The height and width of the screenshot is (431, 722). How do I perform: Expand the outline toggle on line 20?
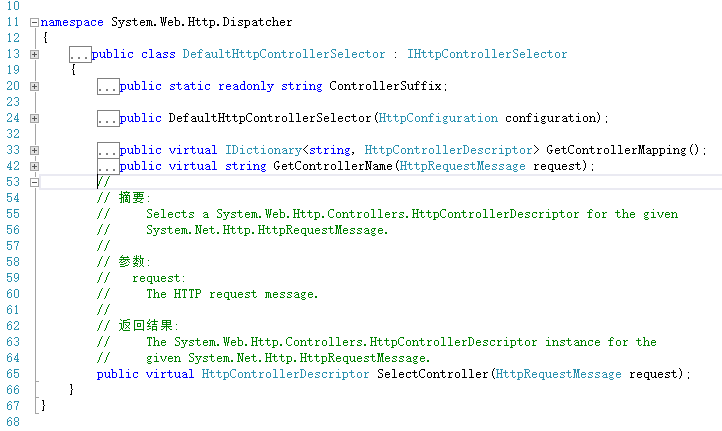click(x=35, y=86)
